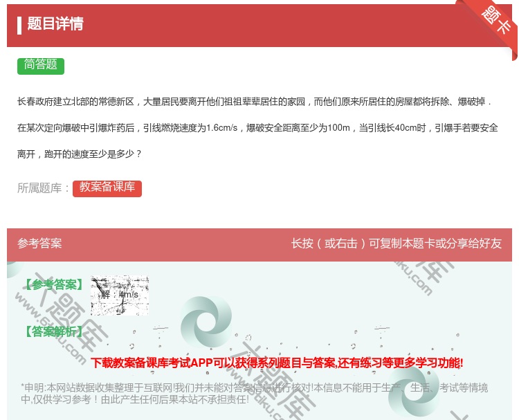This screenshot has width=519, height=420.
Task: Click the question line 离开，跑开的速度至少是多少
Action: (80, 154)
